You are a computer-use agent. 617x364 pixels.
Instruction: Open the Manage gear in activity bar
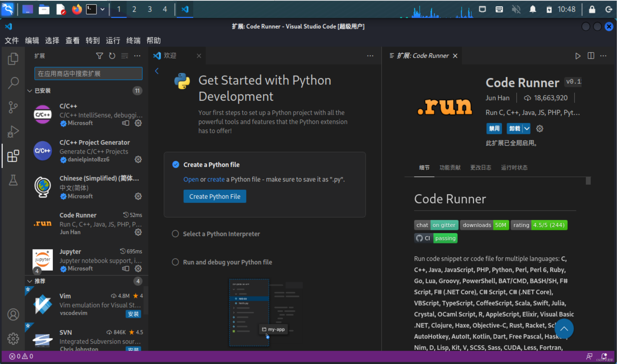(13, 338)
